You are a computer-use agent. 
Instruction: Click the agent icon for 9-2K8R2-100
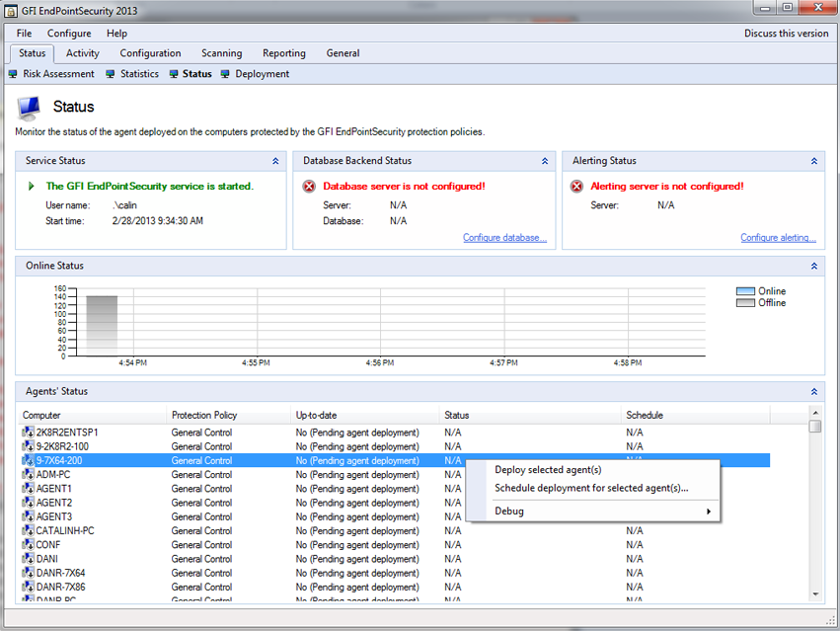(28, 446)
